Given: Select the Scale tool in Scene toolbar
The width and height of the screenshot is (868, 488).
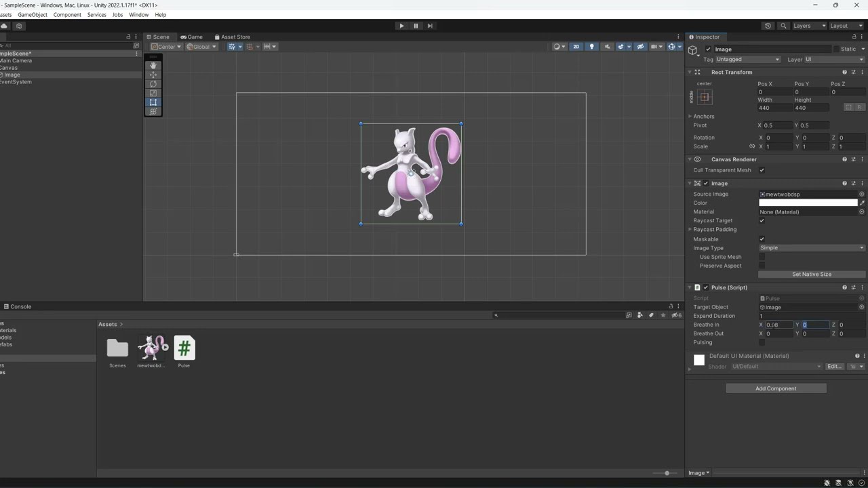Looking at the screenshot, I should pos(153,93).
